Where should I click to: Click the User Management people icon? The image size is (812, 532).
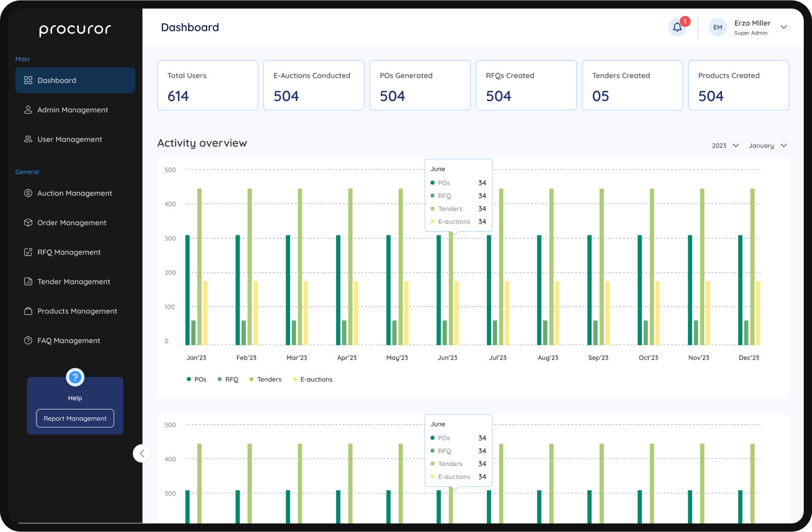click(28, 139)
